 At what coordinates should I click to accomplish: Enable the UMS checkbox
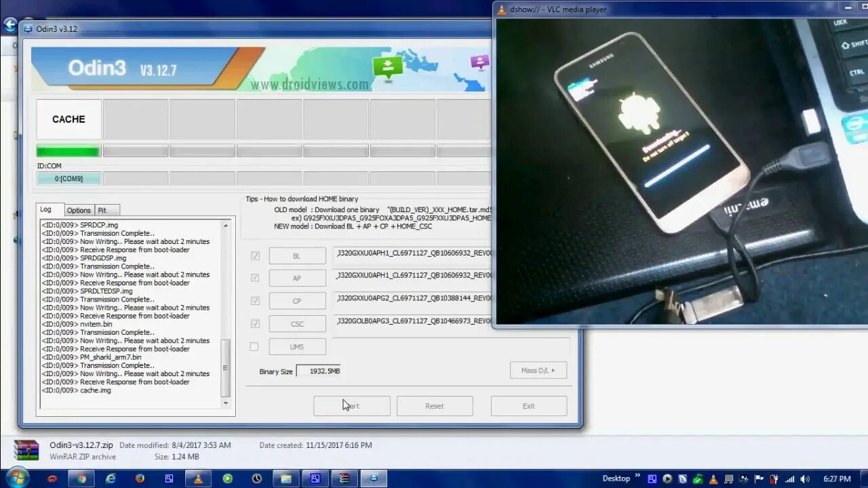click(254, 346)
